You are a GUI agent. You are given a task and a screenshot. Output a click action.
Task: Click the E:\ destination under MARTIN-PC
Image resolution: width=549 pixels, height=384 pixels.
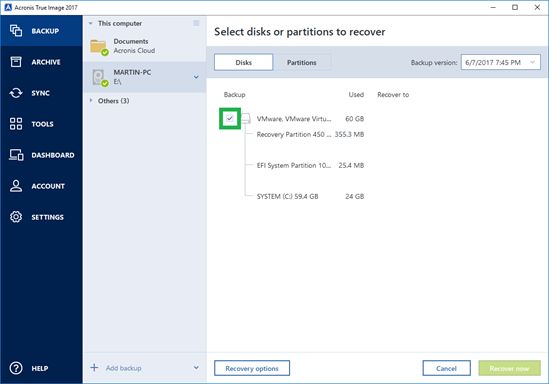117,82
